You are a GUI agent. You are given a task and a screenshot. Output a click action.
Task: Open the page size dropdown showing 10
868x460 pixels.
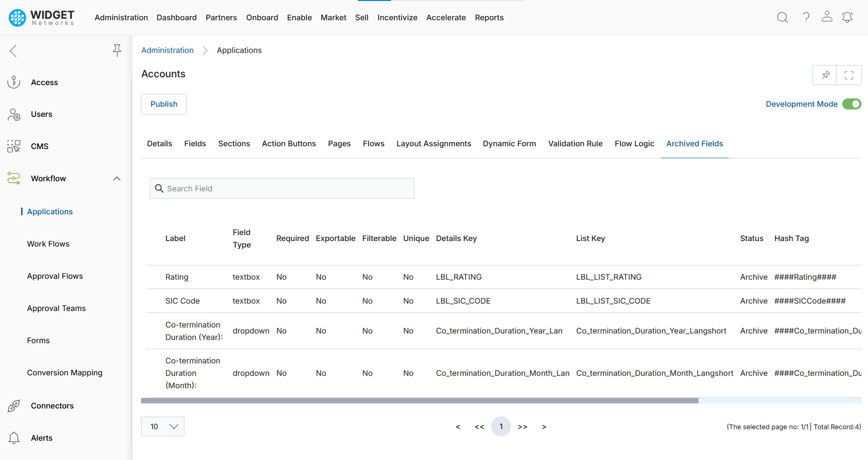(163, 426)
